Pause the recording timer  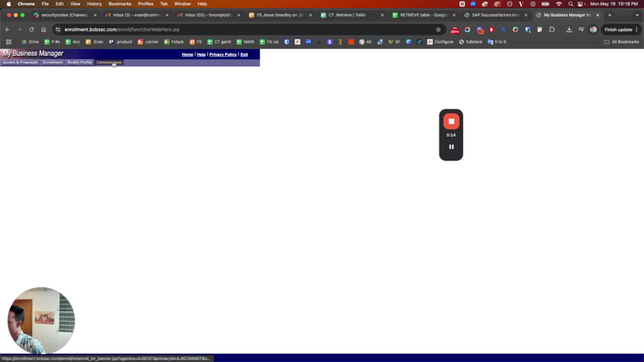(451, 147)
